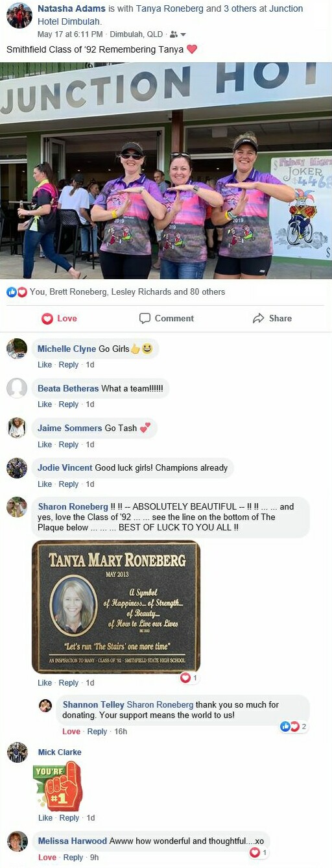This screenshot has width=332, height=868.
Task: Open Natasha Adams' profile picture
Action: pos(19,15)
